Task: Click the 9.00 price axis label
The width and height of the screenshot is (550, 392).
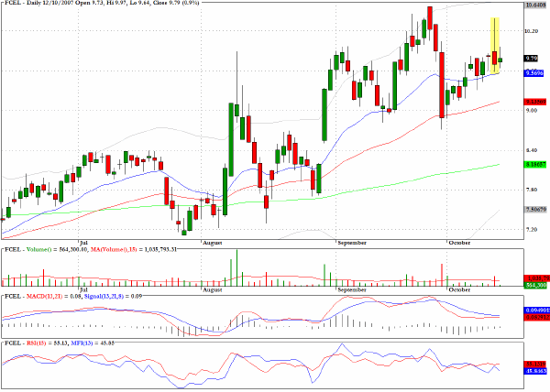Action: (531, 110)
